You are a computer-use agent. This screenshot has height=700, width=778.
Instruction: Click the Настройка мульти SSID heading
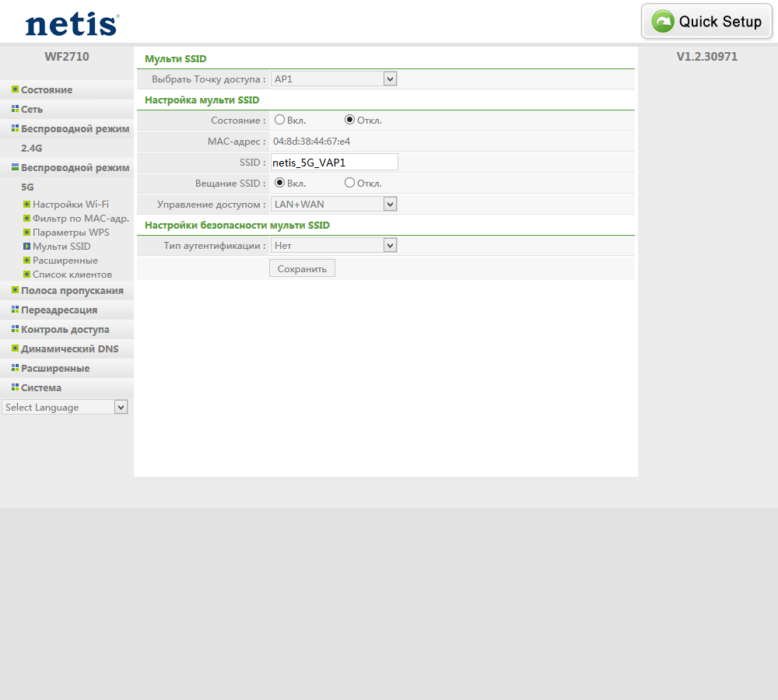202,100
